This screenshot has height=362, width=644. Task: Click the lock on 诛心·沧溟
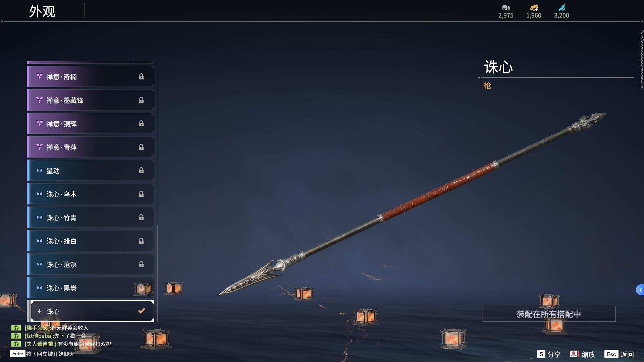tap(141, 264)
